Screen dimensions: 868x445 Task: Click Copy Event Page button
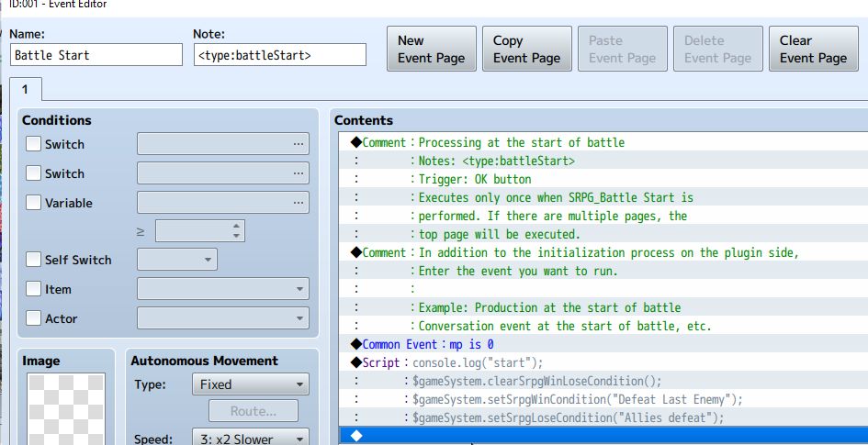(527, 49)
